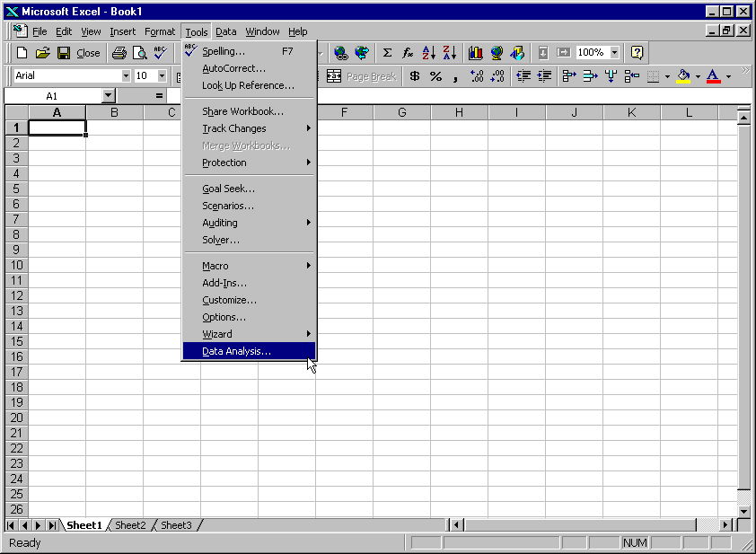The width and height of the screenshot is (756, 554).
Task: Click Decrease Indent icon
Action: coord(523,76)
